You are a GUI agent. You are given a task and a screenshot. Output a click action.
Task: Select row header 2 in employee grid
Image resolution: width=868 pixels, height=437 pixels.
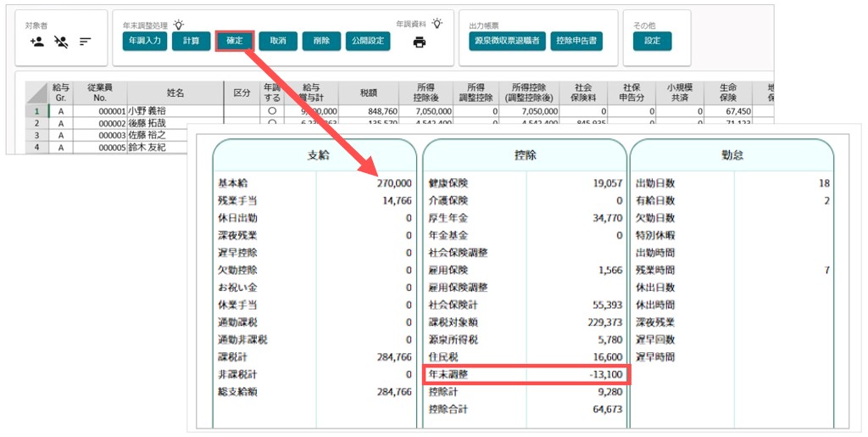tap(37, 123)
